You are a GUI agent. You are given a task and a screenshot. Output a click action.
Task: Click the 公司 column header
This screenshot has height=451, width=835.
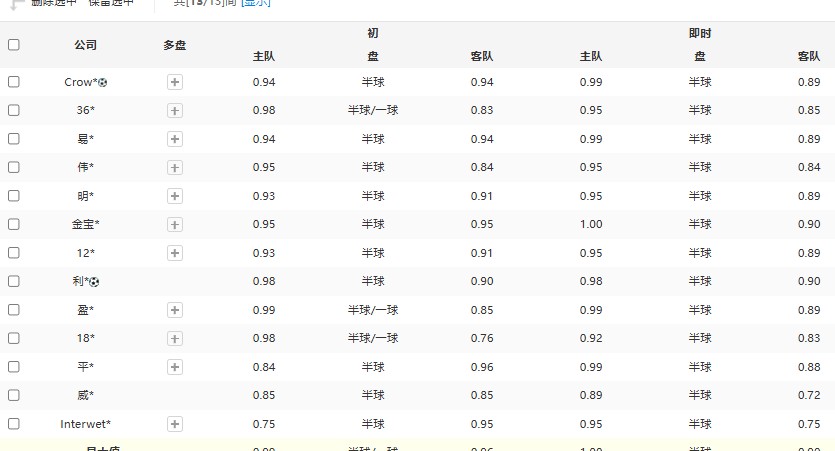coord(86,45)
